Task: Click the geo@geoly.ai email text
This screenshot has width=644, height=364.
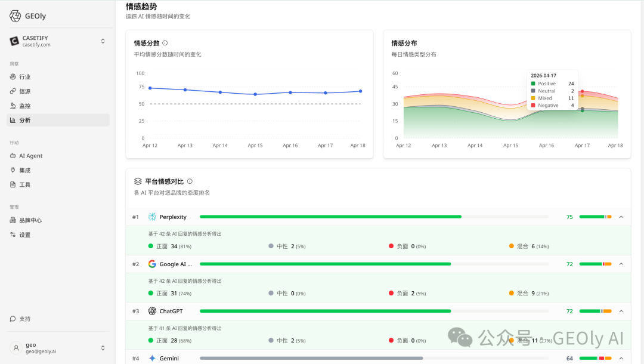Action: coord(41,351)
